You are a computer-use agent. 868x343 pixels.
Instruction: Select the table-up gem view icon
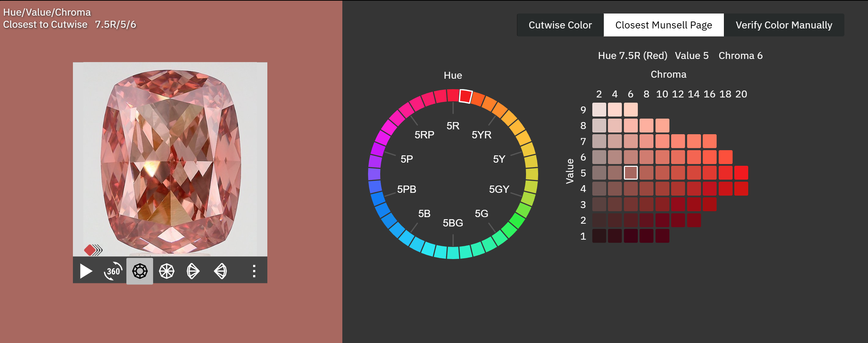pyautogui.click(x=140, y=271)
